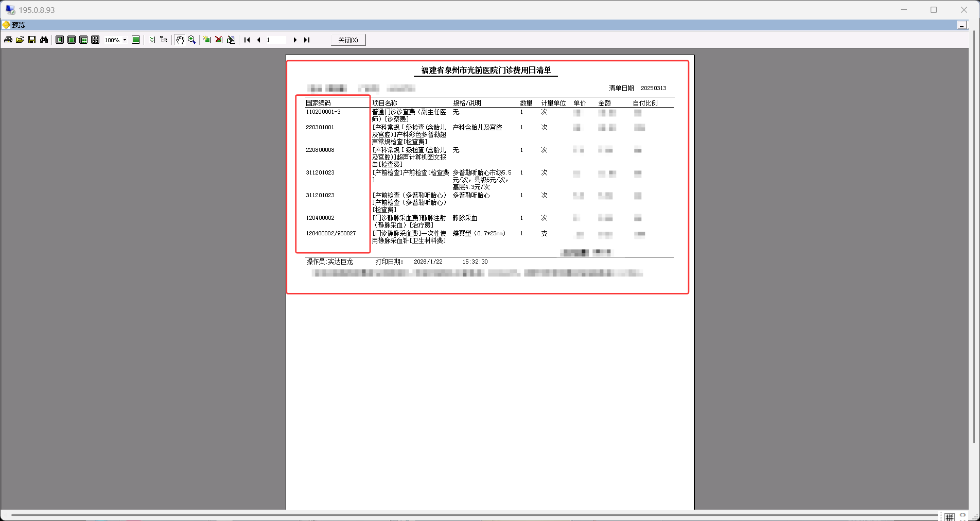The width and height of the screenshot is (980, 521).
Task: Click the date value 20250313
Action: [654, 88]
